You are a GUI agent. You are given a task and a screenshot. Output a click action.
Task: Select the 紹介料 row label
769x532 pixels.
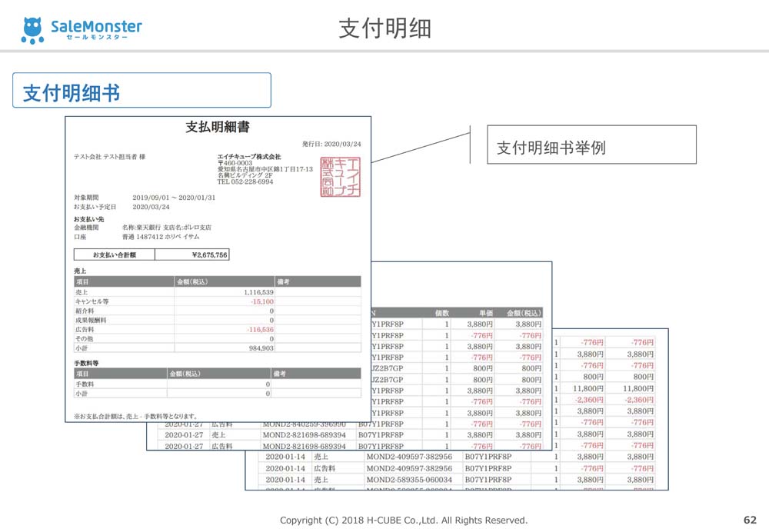[85, 311]
